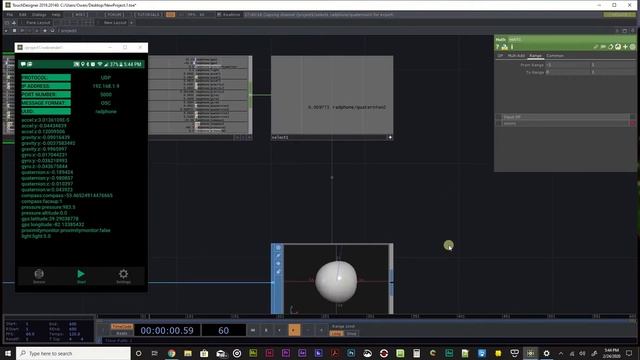The width and height of the screenshot is (640, 360).
Task: Click the From Range second value field
Action: (613, 64)
